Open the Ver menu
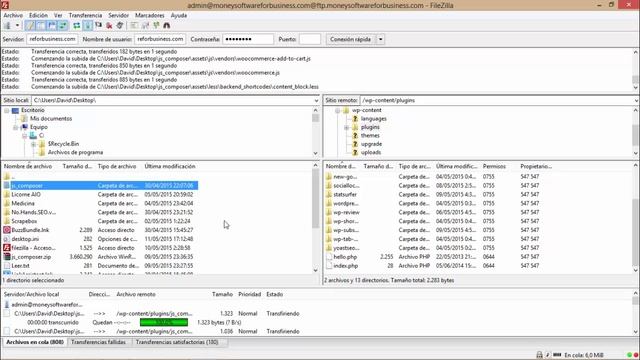The width and height of the screenshot is (640, 360). pyautogui.click(x=58, y=15)
